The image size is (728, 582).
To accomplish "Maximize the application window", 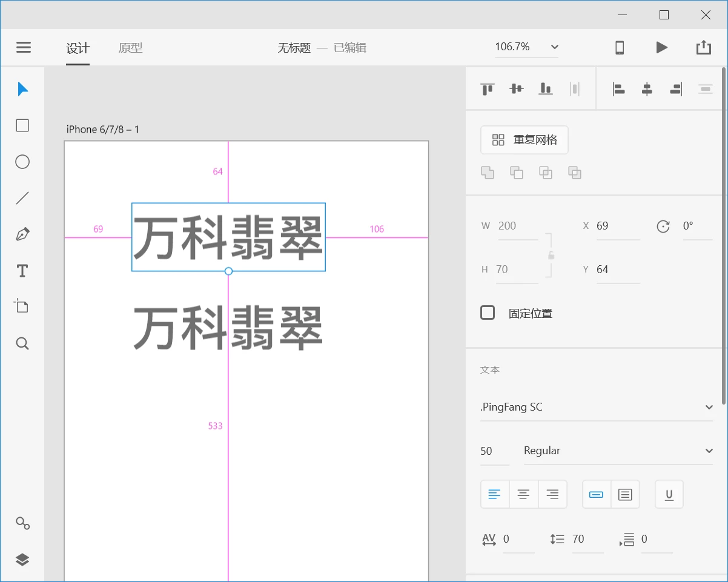I will click(664, 15).
